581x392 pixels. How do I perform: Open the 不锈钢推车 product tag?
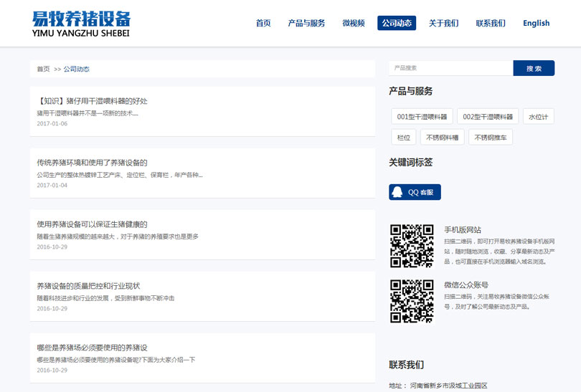click(x=491, y=138)
